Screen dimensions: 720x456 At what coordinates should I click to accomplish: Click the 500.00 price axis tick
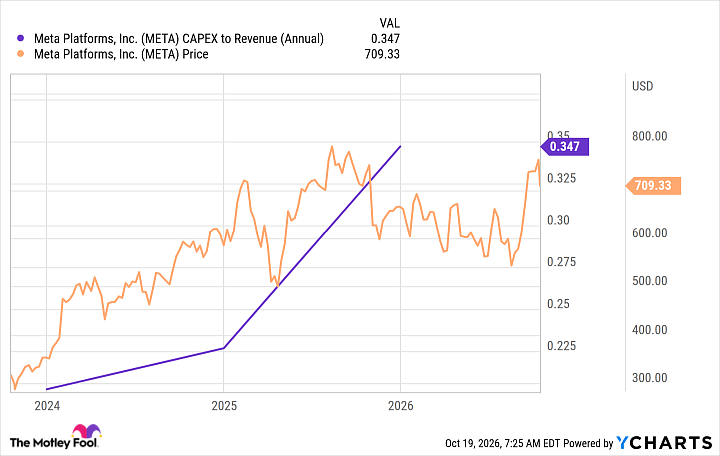tap(649, 281)
